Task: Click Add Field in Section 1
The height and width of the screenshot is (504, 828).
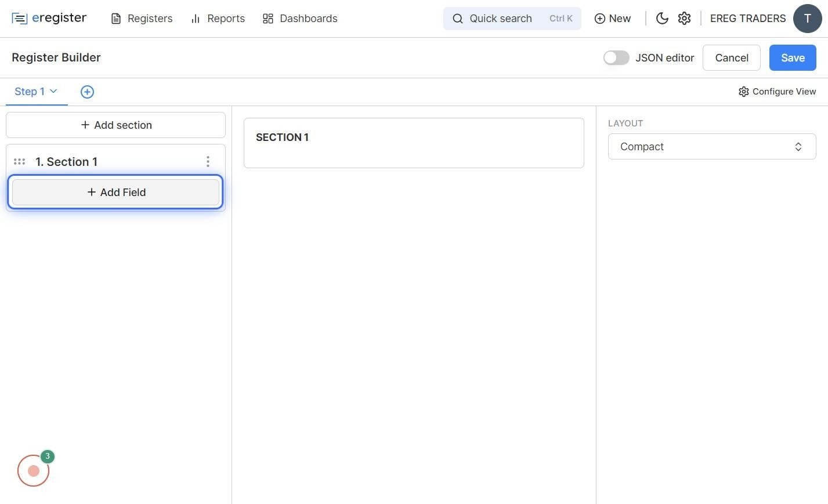Action: 116,193
